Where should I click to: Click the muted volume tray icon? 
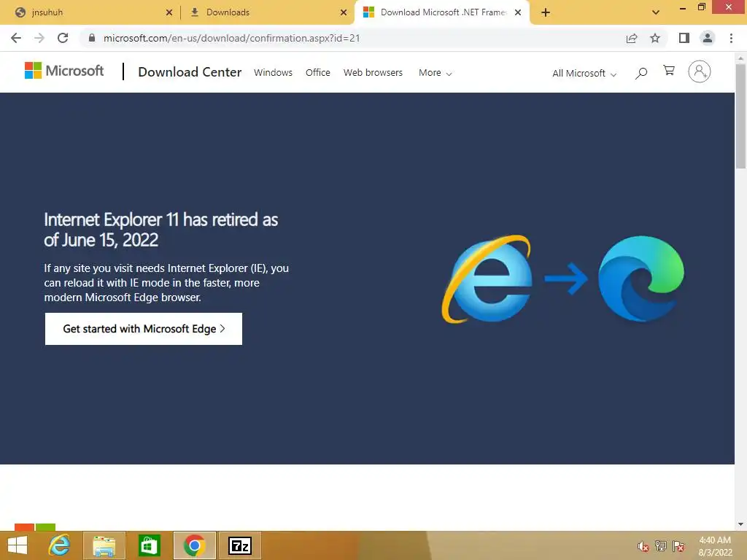(643, 546)
